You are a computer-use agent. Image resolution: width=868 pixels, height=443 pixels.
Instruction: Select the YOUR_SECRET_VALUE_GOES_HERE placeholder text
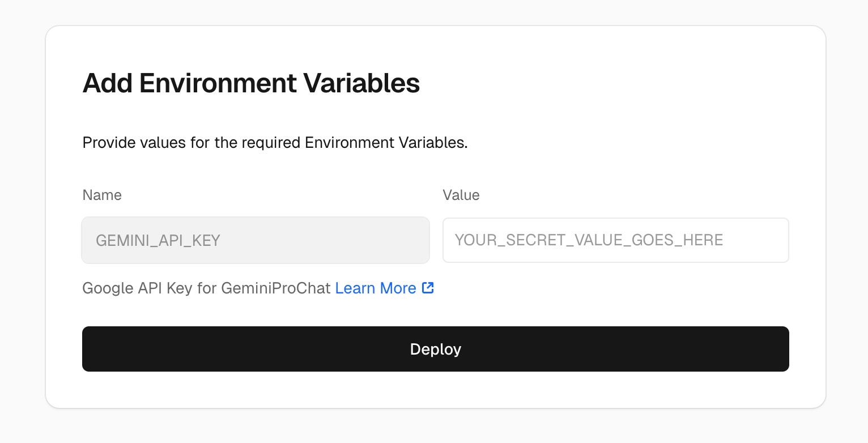coord(589,240)
